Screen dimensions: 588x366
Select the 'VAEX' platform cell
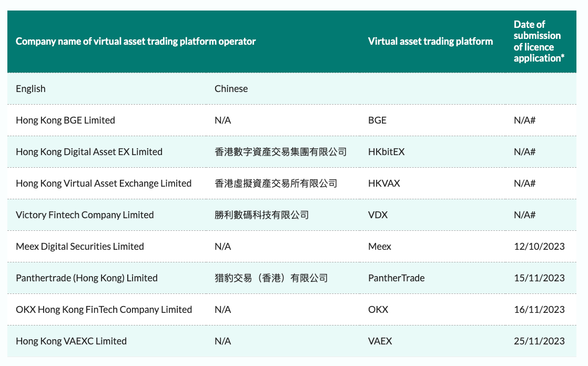[380, 341]
